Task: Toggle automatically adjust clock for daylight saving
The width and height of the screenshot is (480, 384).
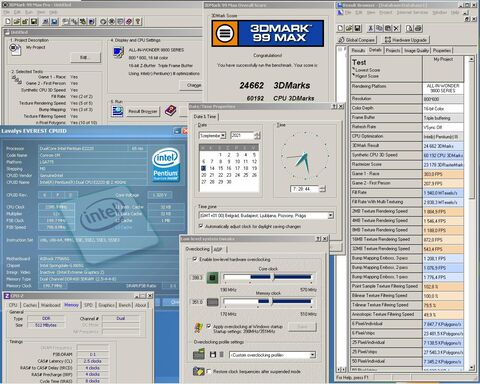Action: tap(201, 226)
